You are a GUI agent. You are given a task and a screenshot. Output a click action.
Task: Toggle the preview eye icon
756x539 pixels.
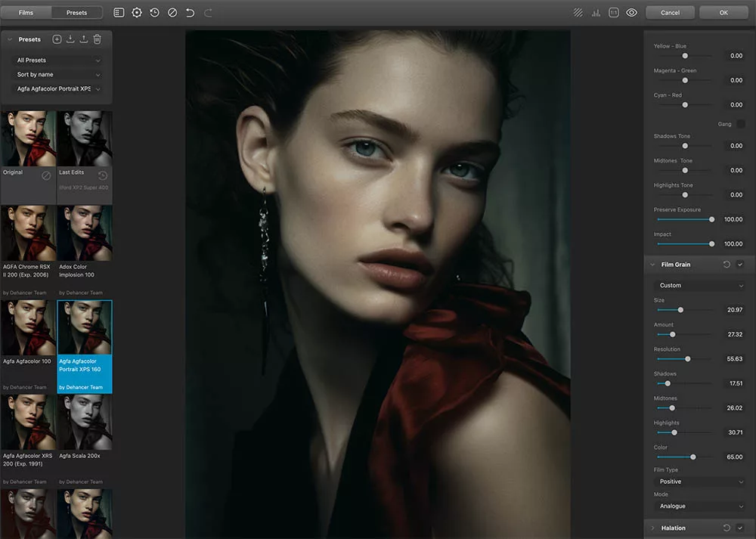pyautogui.click(x=631, y=12)
